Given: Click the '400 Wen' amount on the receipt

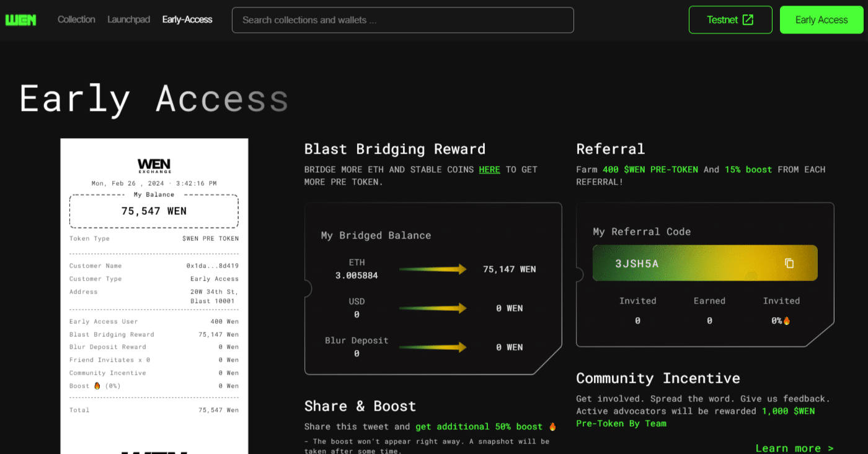Looking at the screenshot, I should coord(224,321).
